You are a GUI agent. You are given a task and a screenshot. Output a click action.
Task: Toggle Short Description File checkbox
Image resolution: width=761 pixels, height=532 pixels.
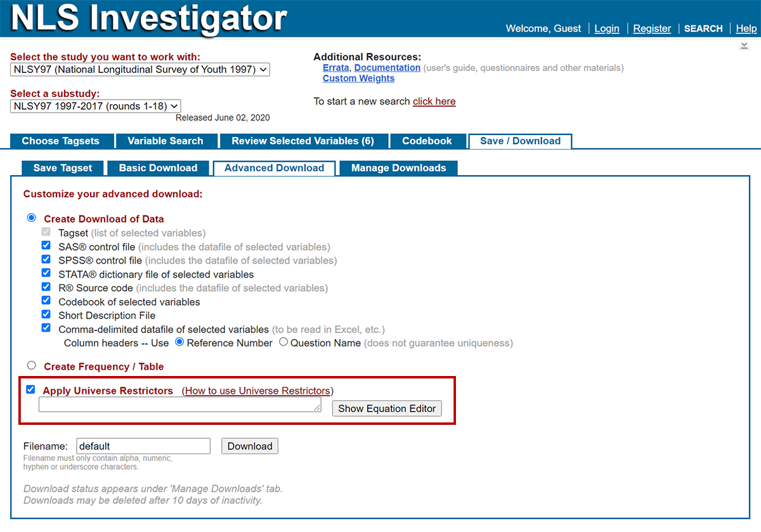pos(46,315)
